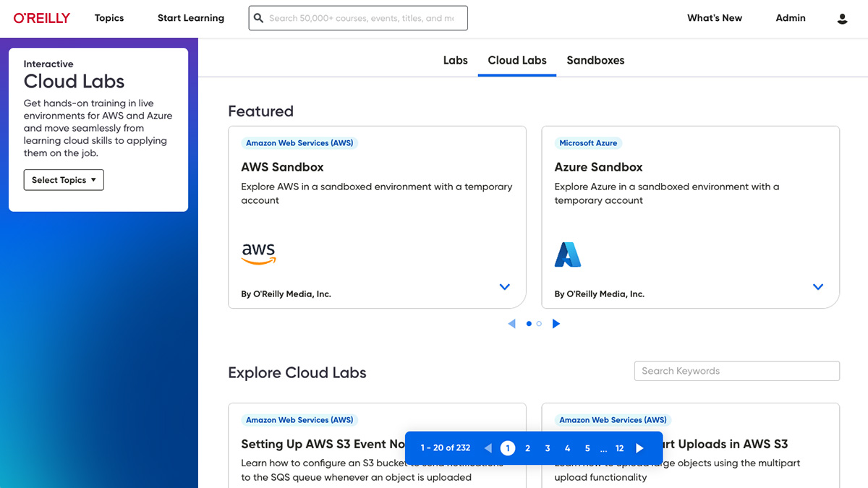
Task: Click "By O'Reilly Media, Inc." on Azure Sandbox
Action: click(x=599, y=294)
